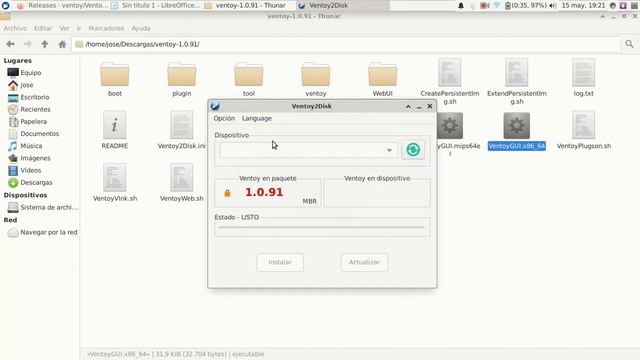Click the wifi network icon in panel
640x360 pixels.
tap(497, 6)
